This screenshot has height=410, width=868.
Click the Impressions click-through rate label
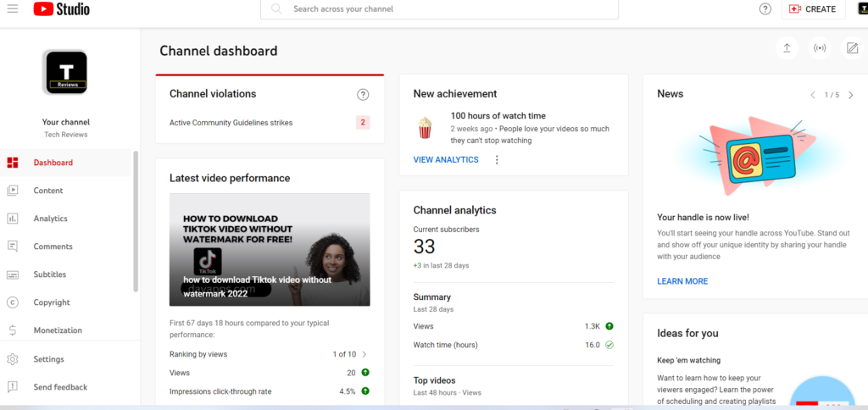tap(220, 391)
